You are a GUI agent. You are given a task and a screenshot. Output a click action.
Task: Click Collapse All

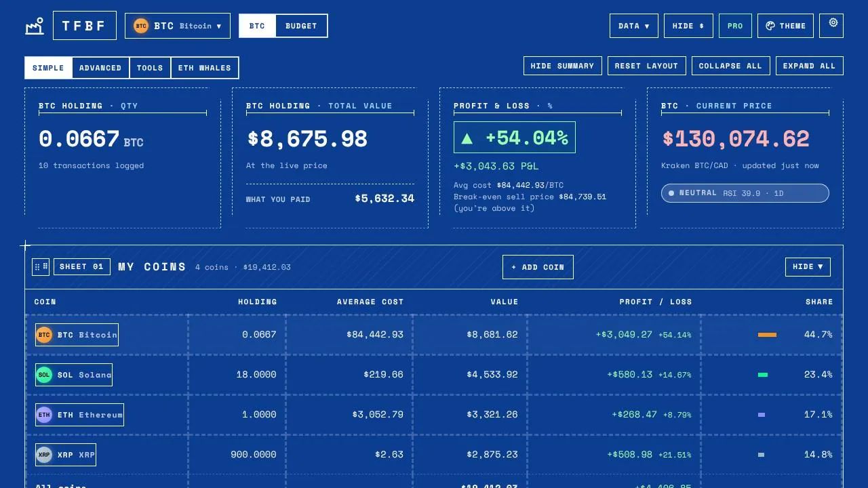tap(730, 66)
